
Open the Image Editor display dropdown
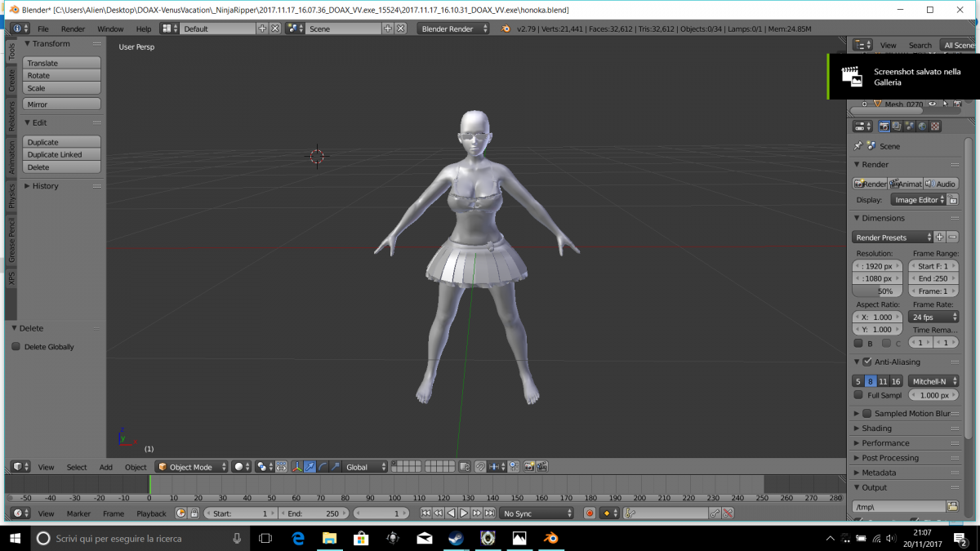(918, 200)
